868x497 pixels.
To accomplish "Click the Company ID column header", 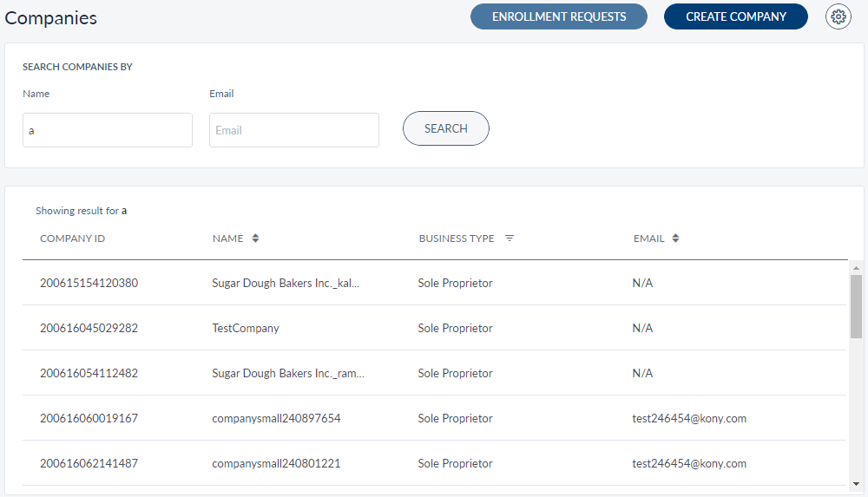I will coord(72,239).
